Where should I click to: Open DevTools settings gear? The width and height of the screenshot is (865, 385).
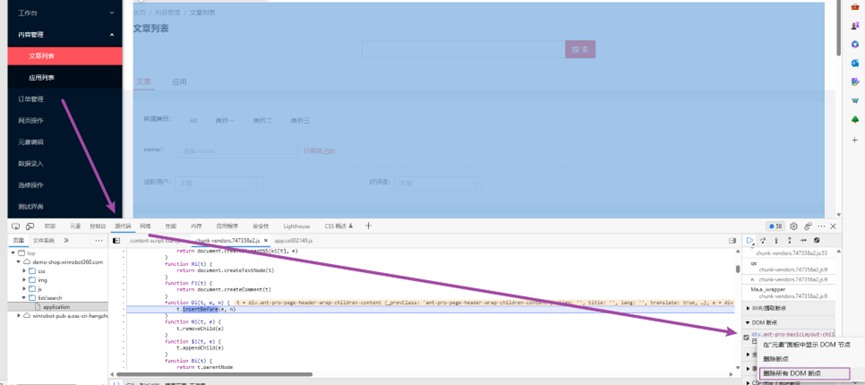click(x=794, y=226)
